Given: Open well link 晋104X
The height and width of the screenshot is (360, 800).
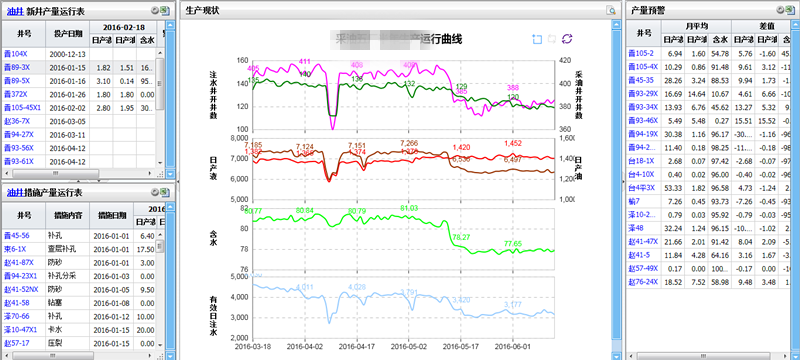Looking at the screenshot, I should point(15,54).
